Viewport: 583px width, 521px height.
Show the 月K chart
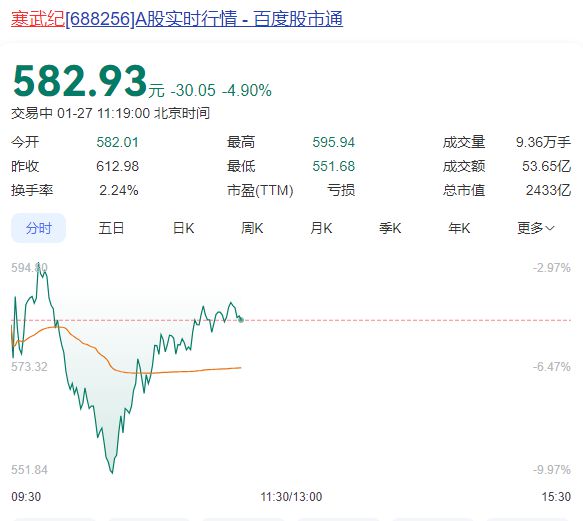pos(321,228)
